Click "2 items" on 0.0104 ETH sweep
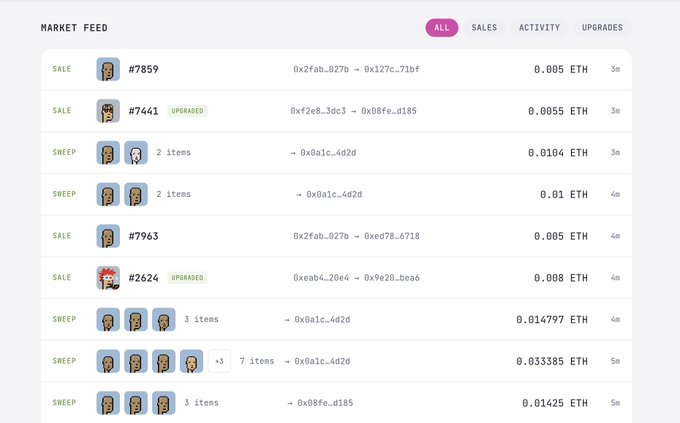Viewport: 680px width, 423px height. (x=173, y=153)
